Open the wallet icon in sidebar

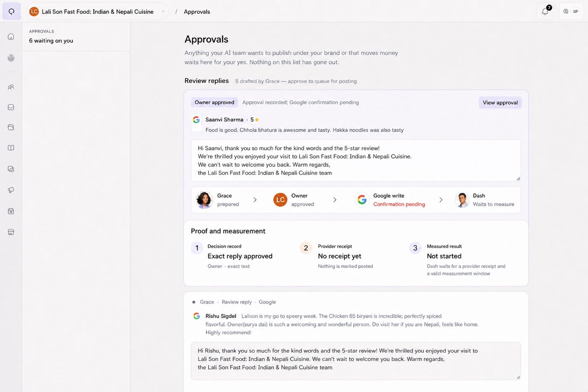tap(11, 127)
